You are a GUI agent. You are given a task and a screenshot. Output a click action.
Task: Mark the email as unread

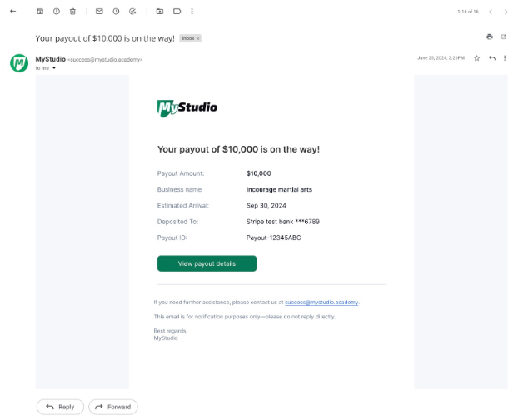pyautogui.click(x=99, y=11)
